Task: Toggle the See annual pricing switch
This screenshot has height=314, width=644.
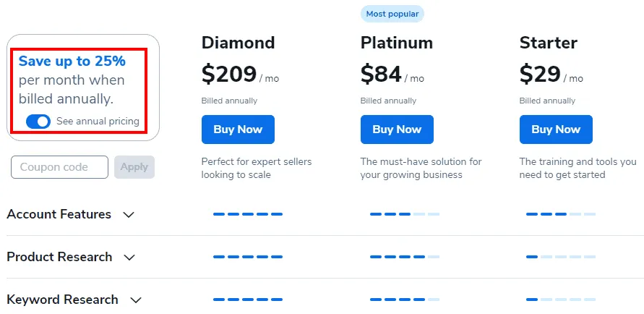Action: 38,122
